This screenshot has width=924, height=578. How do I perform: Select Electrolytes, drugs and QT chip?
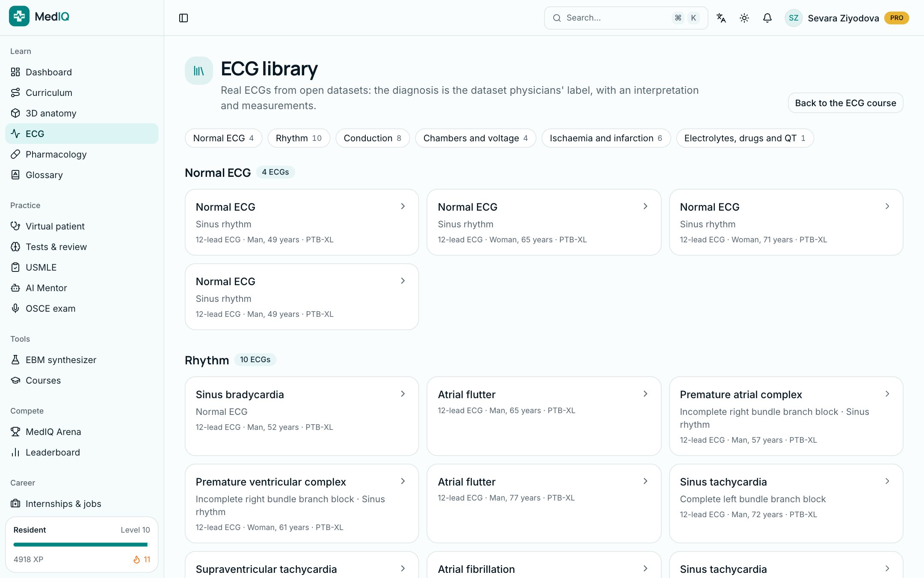(x=745, y=138)
